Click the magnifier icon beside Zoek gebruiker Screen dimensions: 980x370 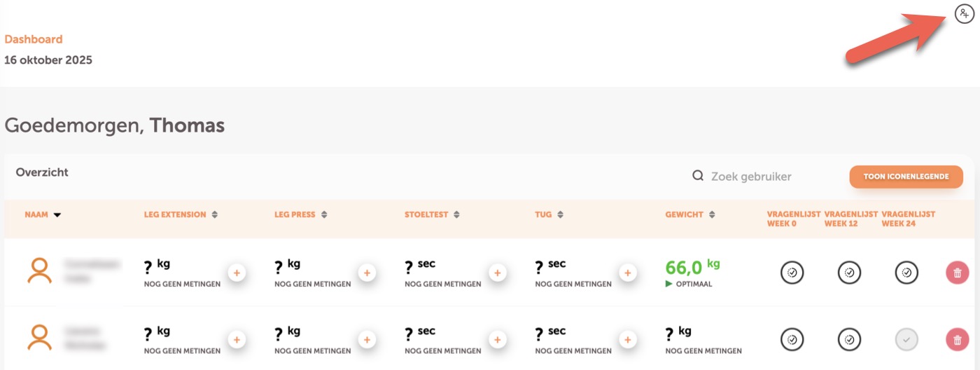[698, 176]
